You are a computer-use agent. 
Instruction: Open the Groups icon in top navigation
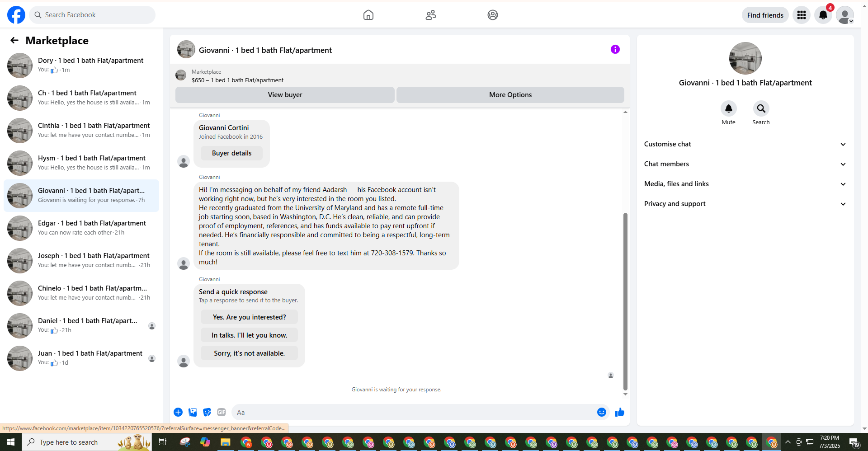493,15
